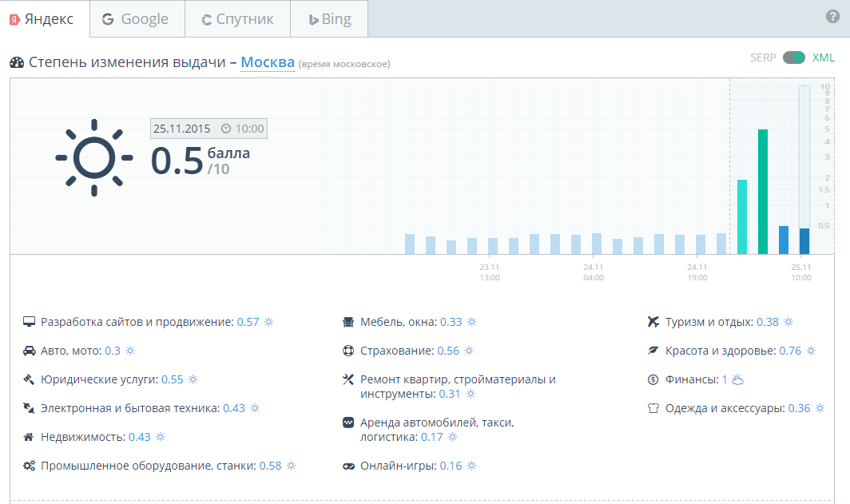The height and width of the screenshot is (504, 850).
Task: Select the SERP mode label
Action: coord(763,58)
